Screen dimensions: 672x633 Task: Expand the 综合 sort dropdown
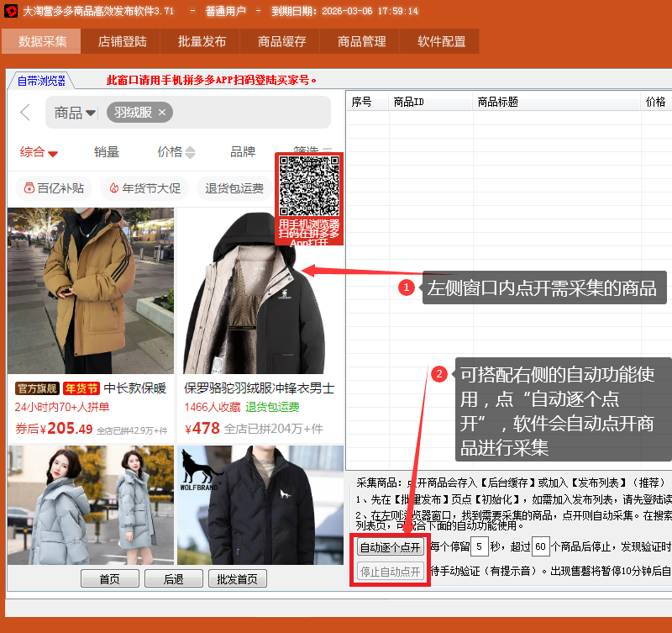(x=52, y=153)
